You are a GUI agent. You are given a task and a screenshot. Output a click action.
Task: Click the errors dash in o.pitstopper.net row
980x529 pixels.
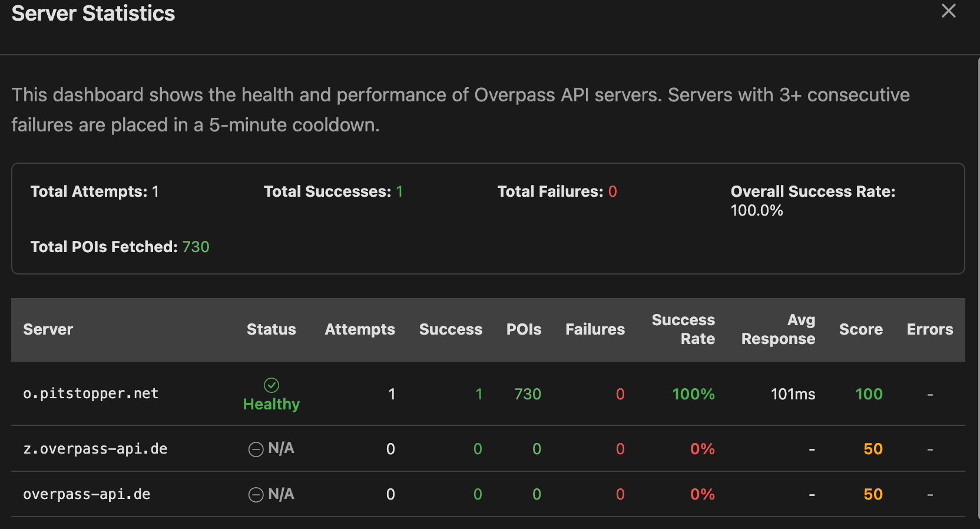point(930,394)
